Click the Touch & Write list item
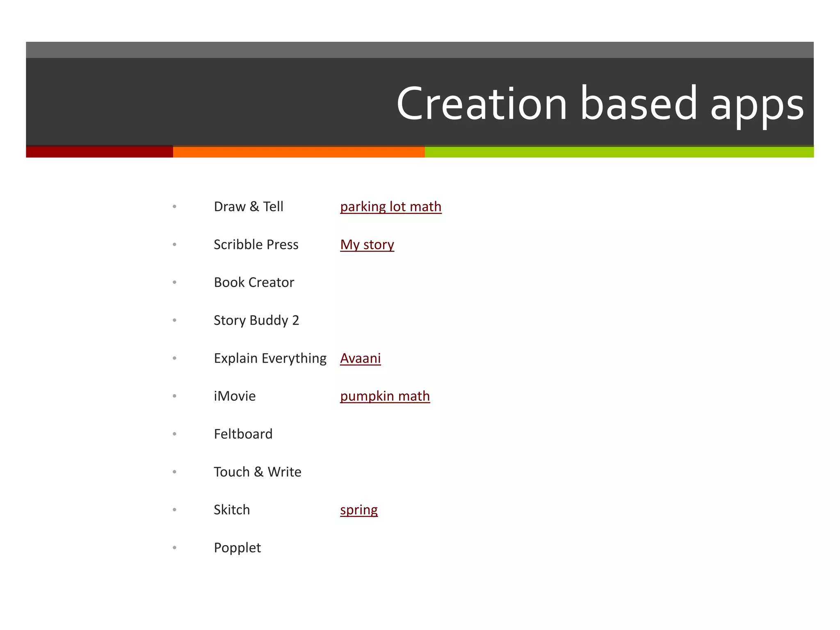Screen dimensions: 840x630 [258, 472]
